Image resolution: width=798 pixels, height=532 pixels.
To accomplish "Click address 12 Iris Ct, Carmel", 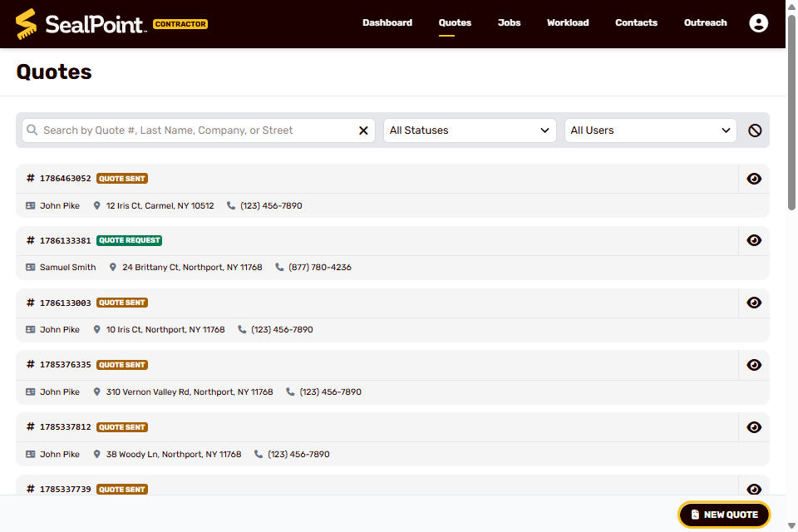I will (x=160, y=205).
